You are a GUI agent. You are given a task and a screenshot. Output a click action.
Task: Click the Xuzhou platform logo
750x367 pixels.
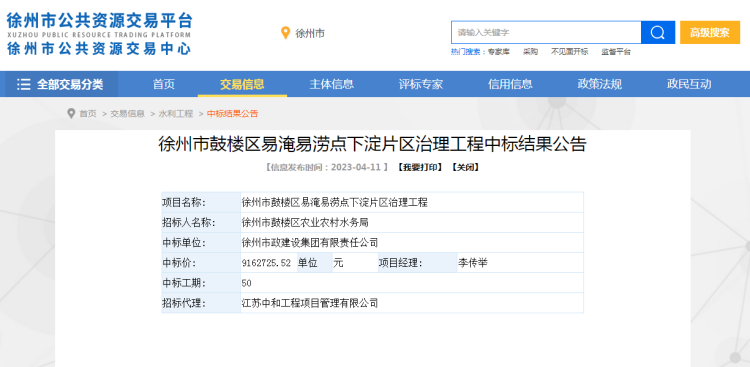click(x=99, y=33)
